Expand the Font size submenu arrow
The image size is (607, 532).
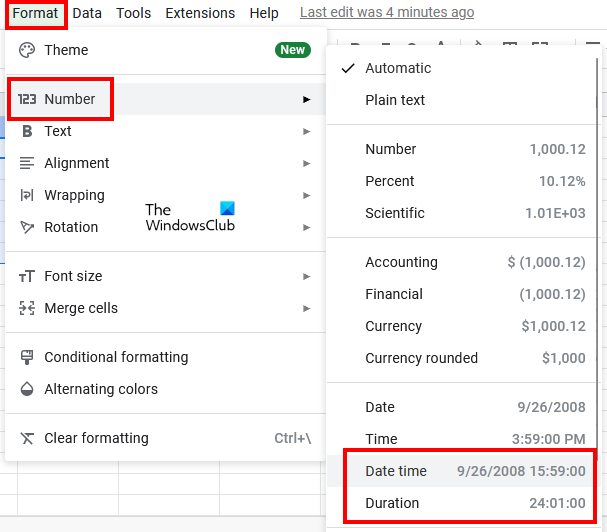coord(307,276)
